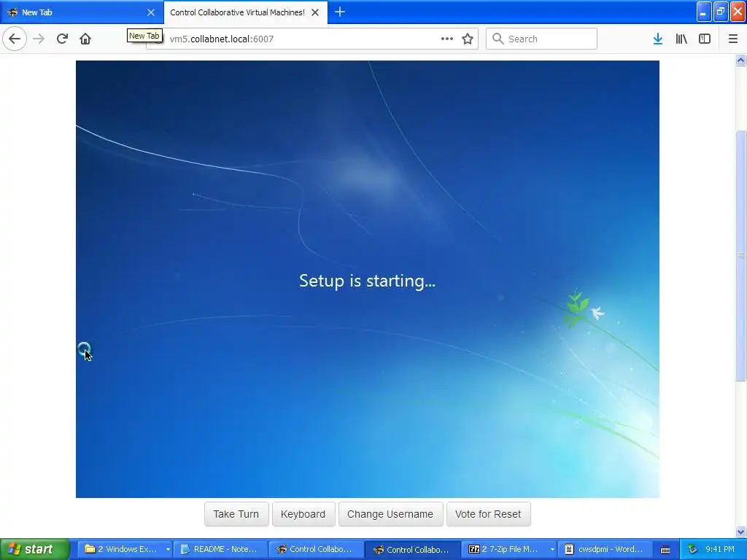Click inside the virtual machine display

[x=368, y=279]
